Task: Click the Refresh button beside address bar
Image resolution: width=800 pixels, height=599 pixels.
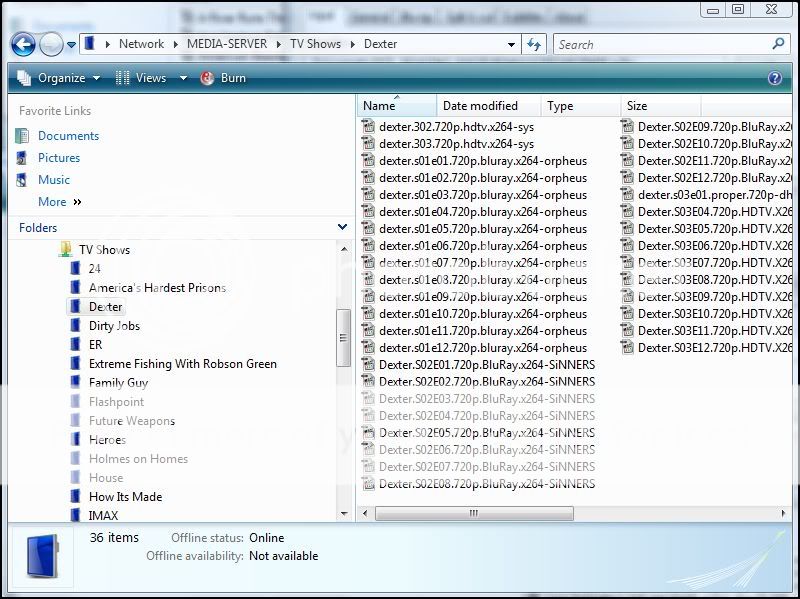Action: [534, 44]
